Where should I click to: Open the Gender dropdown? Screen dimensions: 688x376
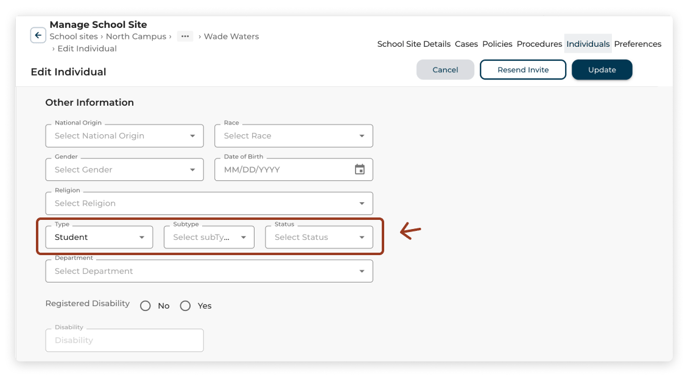(125, 170)
